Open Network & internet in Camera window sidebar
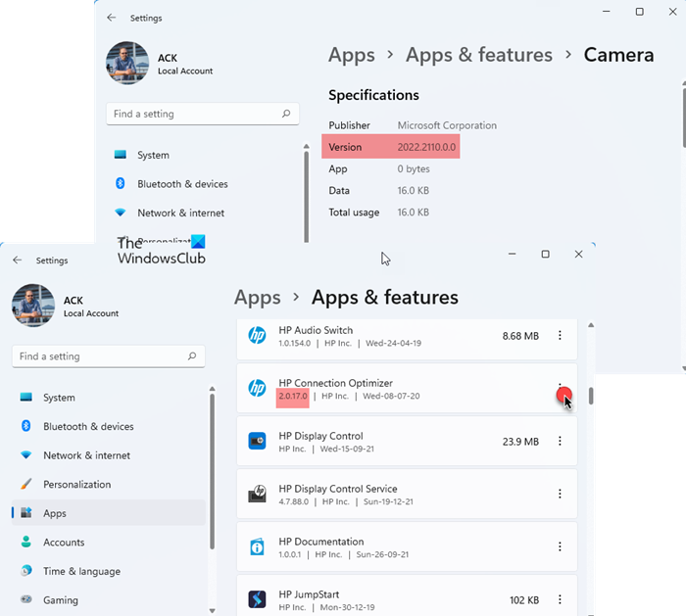686x616 pixels. (180, 213)
